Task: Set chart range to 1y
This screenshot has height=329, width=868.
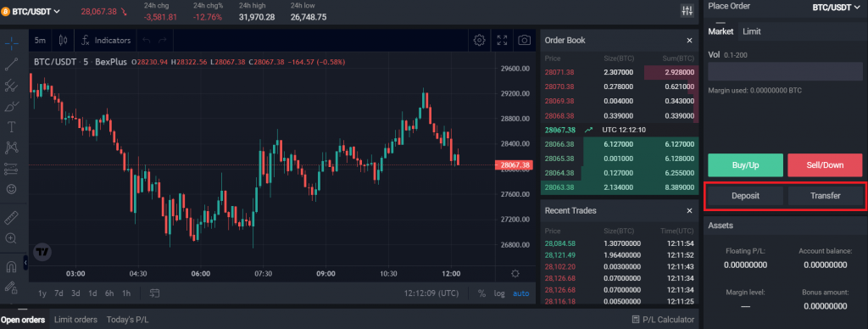Action: click(x=42, y=293)
